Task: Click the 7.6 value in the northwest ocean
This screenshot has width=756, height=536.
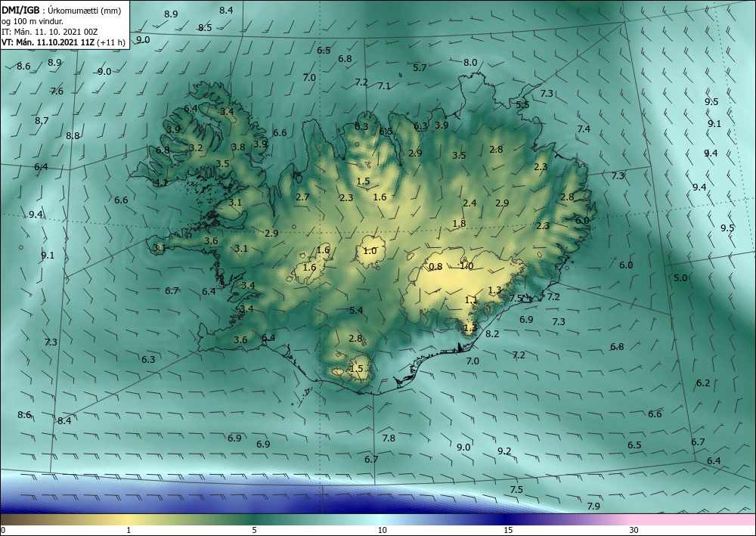Action: coord(57,91)
